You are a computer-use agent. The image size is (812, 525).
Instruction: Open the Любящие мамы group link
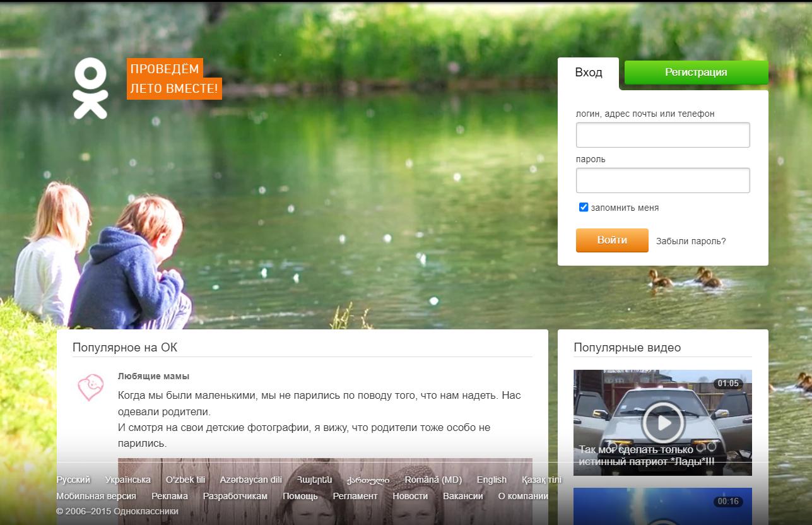click(x=153, y=376)
